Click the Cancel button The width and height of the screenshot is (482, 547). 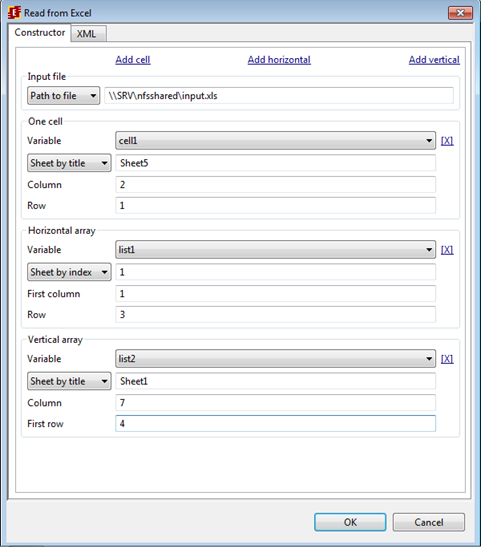(429, 522)
